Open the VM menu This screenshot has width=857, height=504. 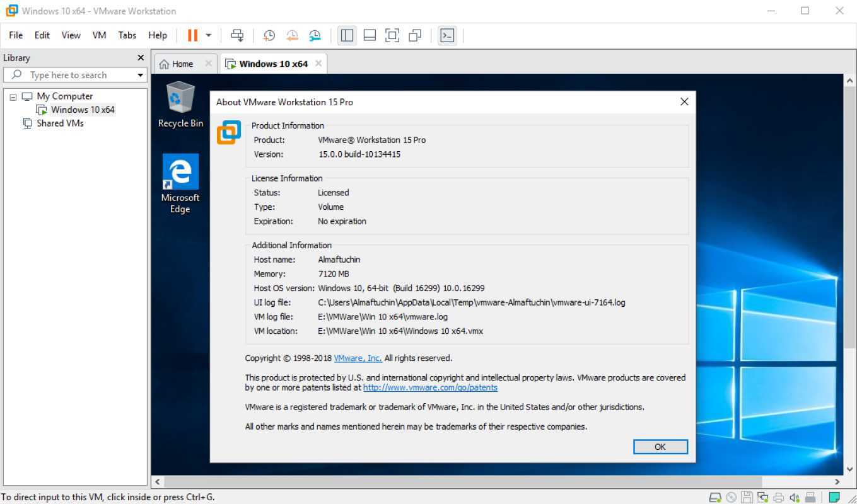(98, 35)
